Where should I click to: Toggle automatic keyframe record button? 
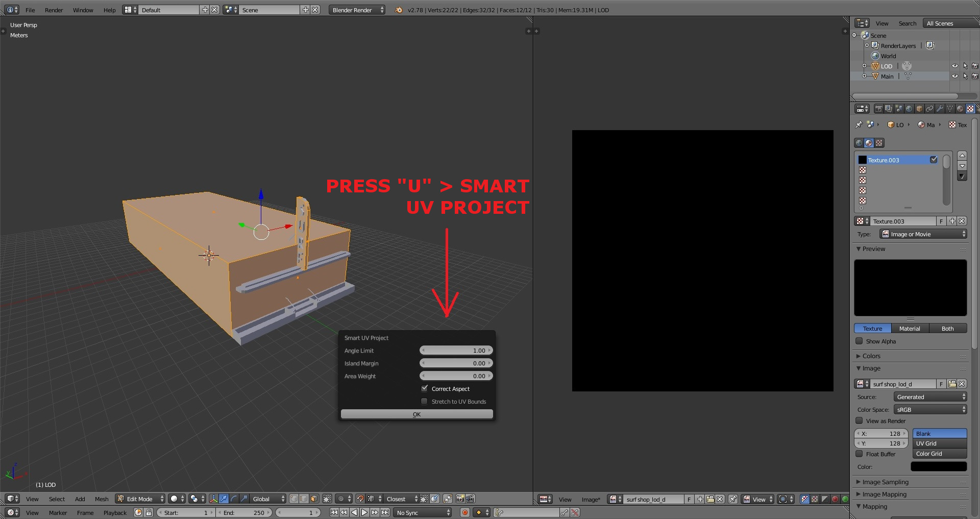[465, 512]
